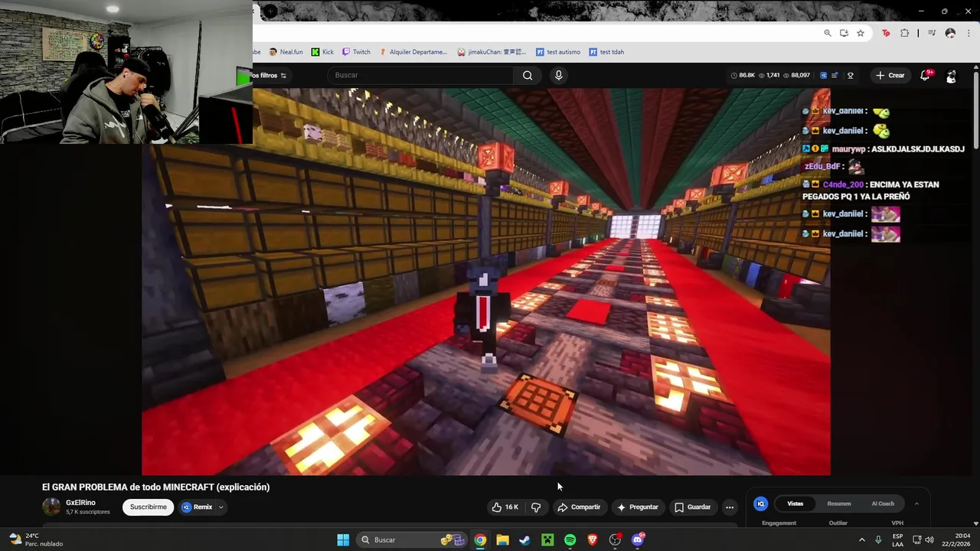Image resolution: width=980 pixels, height=551 pixels.
Task: Open Chrome zoom magnifier in the address bar
Action: [x=828, y=33]
